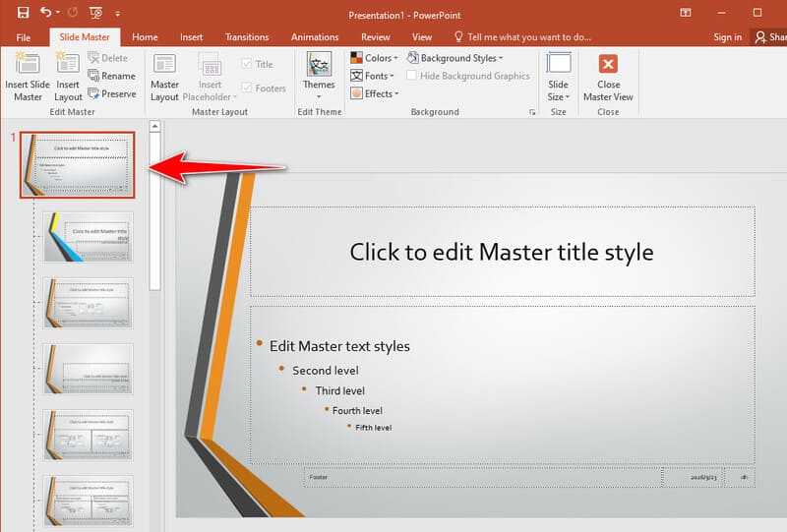Click the Rename icon in Edit Master

(93, 76)
